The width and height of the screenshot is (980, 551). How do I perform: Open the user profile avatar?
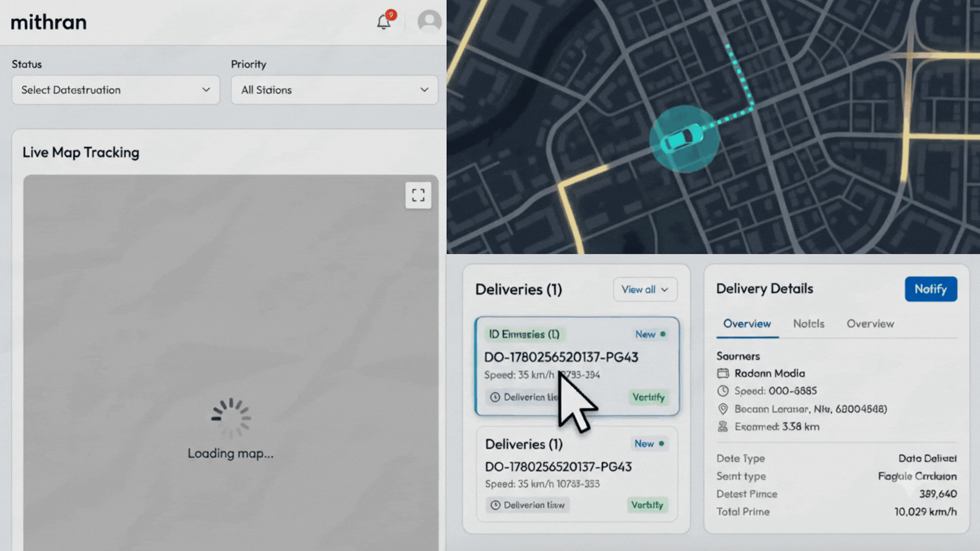click(x=429, y=22)
